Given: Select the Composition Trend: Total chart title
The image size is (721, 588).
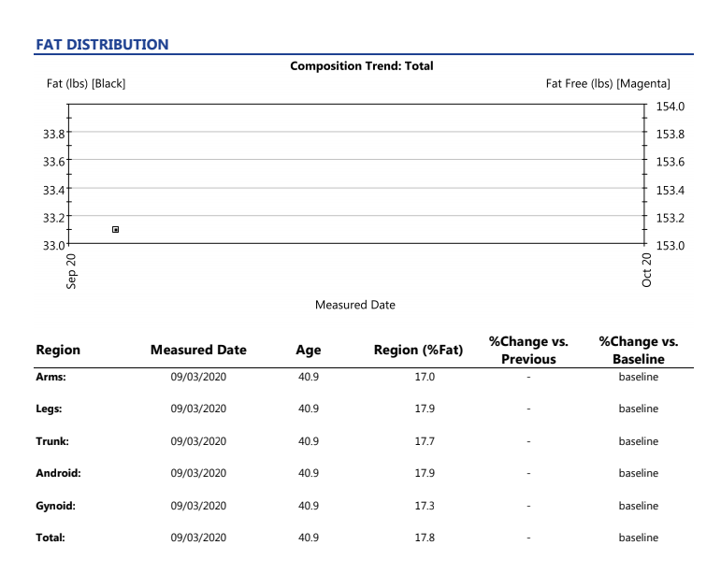Looking at the screenshot, I should (x=361, y=65).
